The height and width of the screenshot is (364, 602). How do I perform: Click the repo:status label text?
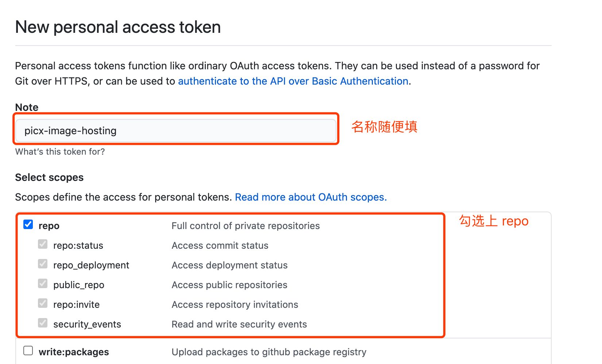[78, 246]
